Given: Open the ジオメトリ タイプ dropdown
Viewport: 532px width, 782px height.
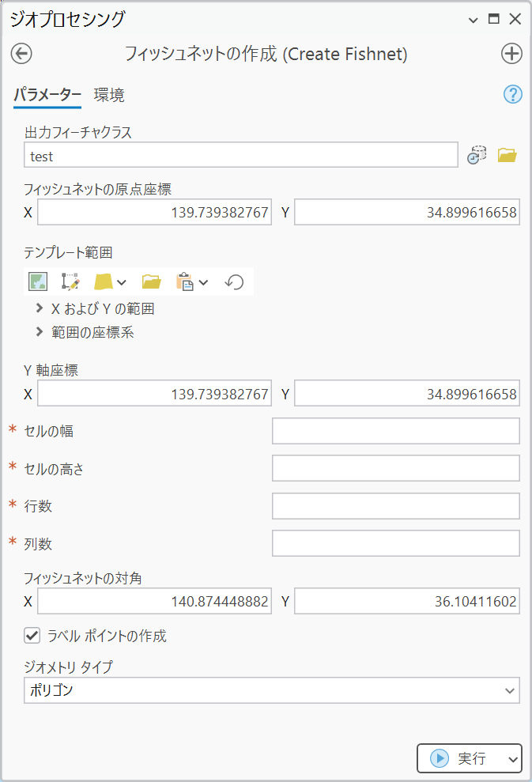Looking at the screenshot, I should [271, 690].
